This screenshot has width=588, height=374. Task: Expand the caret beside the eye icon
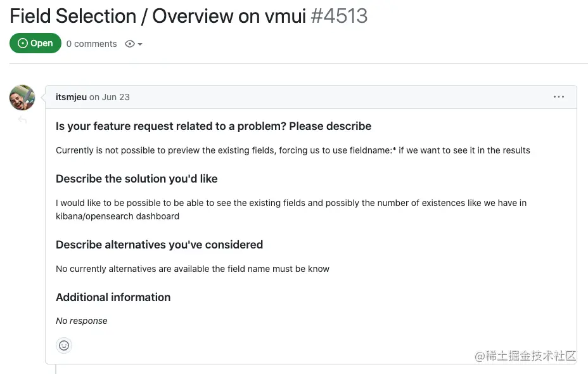[140, 44]
